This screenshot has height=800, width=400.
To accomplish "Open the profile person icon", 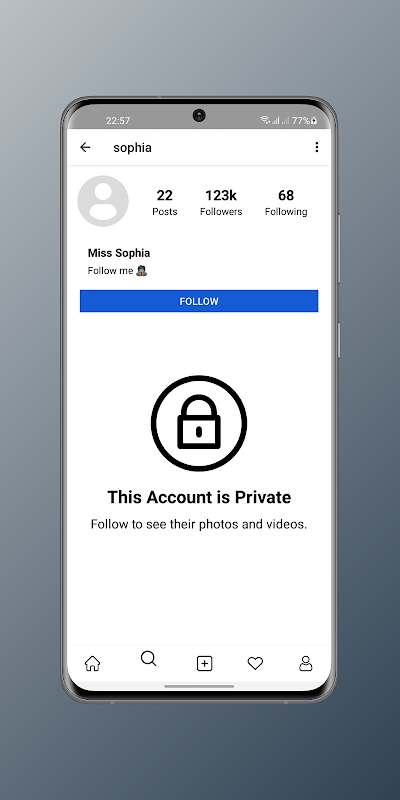I will pyautogui.click(x=306, y=663).
